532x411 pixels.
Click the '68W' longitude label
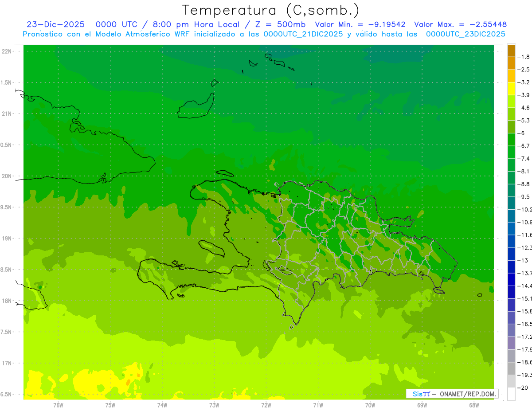(x=474, y=405)
